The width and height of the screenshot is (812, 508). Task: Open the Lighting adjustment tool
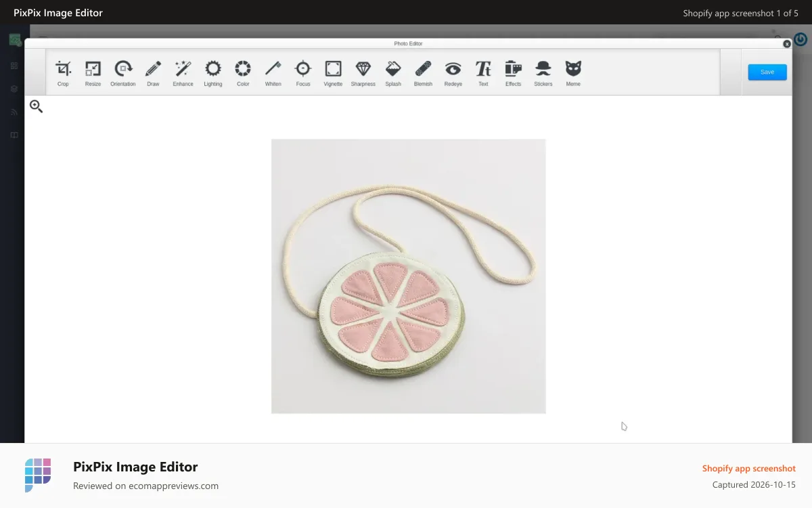coord(213,73)
